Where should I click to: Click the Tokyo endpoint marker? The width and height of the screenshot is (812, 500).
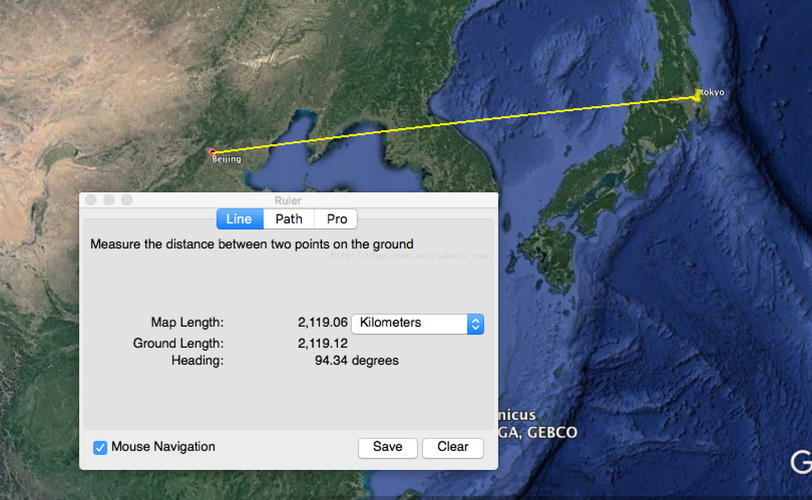tap(697, 96)
